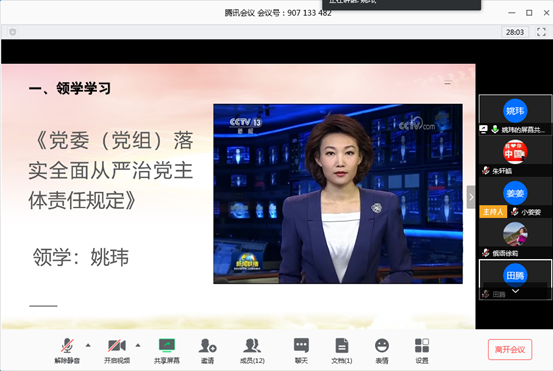The image size is (553, 371).
Task: Show the 成员(12) members list
Action: tap(252, 351)
